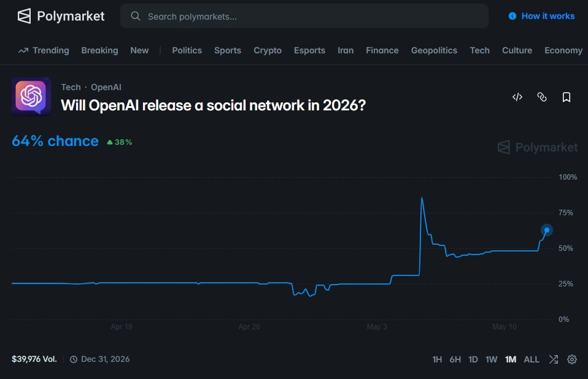Open the Iran category
Image resolution: width=588 pixels, height=379 pixels.
346,50
